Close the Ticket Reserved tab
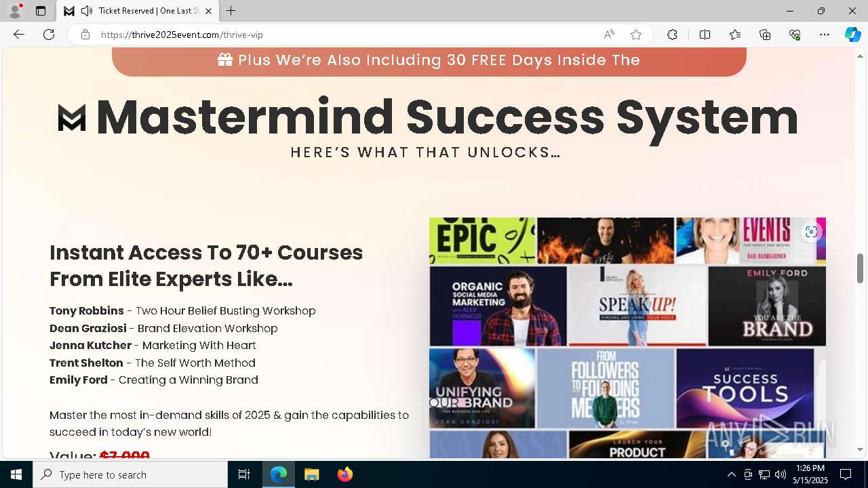This screenshot has width=868, height=488. 208,11
